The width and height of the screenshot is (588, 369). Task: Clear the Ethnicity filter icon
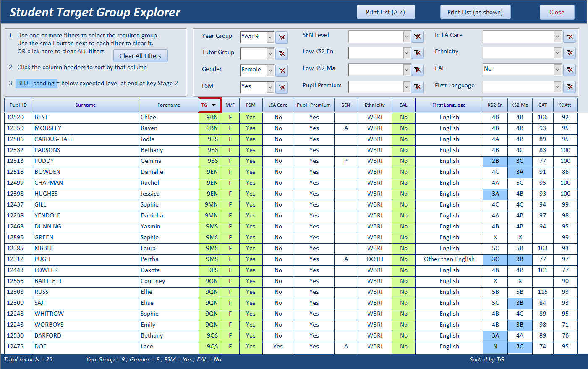coord(570,53)
